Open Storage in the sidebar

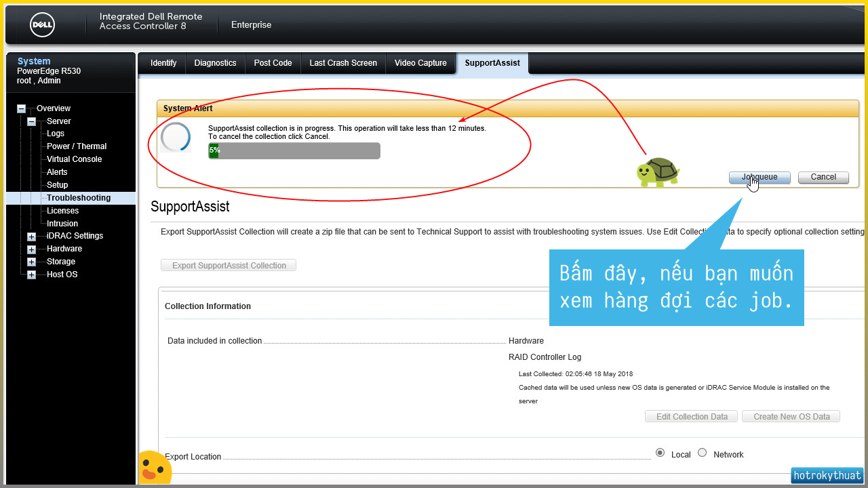(61, 262)
